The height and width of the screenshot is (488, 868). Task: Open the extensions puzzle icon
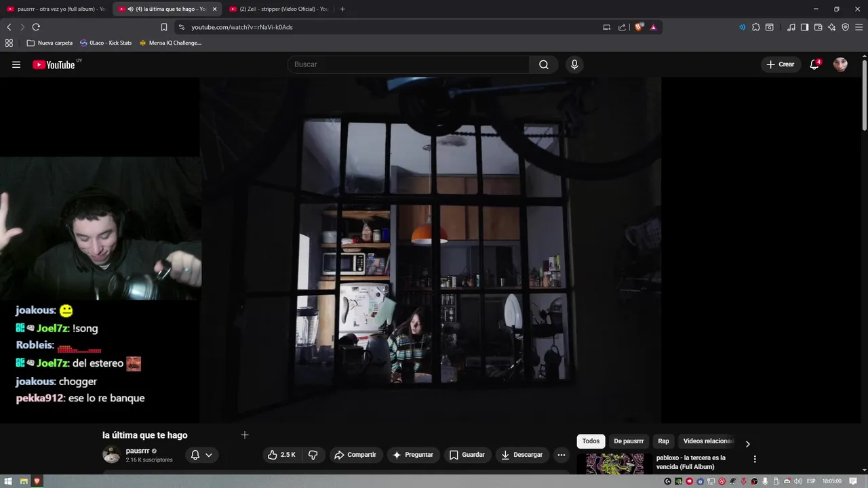[756, 27]
